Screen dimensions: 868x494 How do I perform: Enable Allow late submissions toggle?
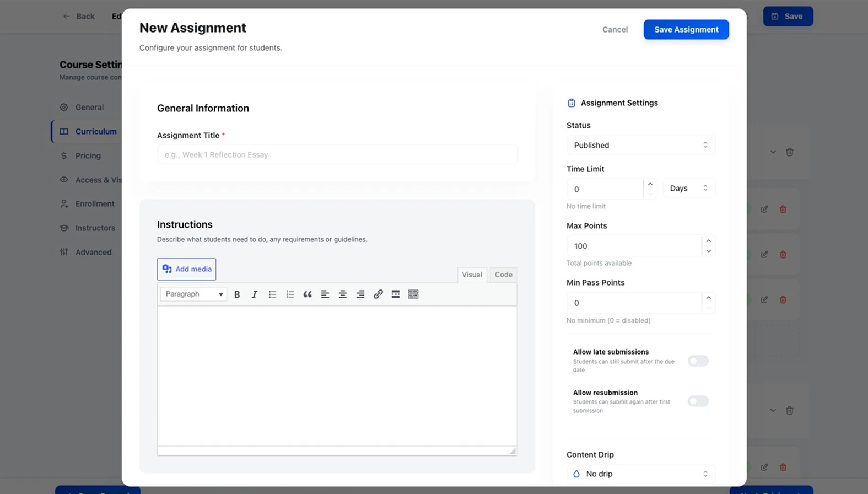698,361
